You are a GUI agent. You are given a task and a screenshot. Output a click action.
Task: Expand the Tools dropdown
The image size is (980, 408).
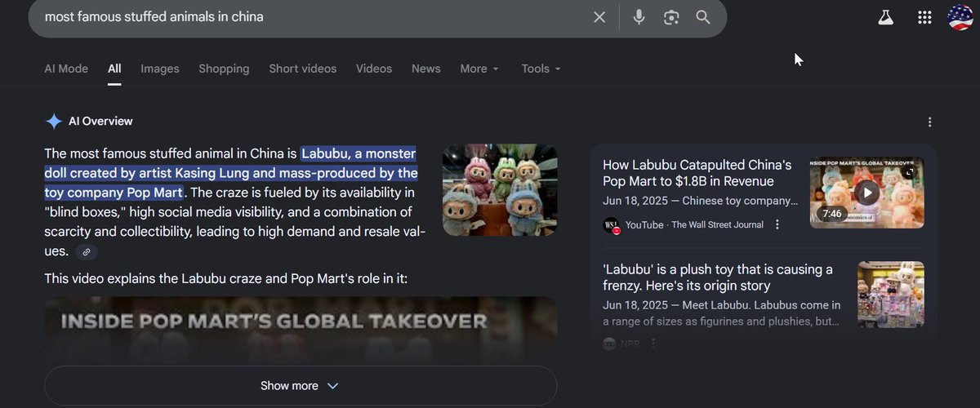(541, 69)
